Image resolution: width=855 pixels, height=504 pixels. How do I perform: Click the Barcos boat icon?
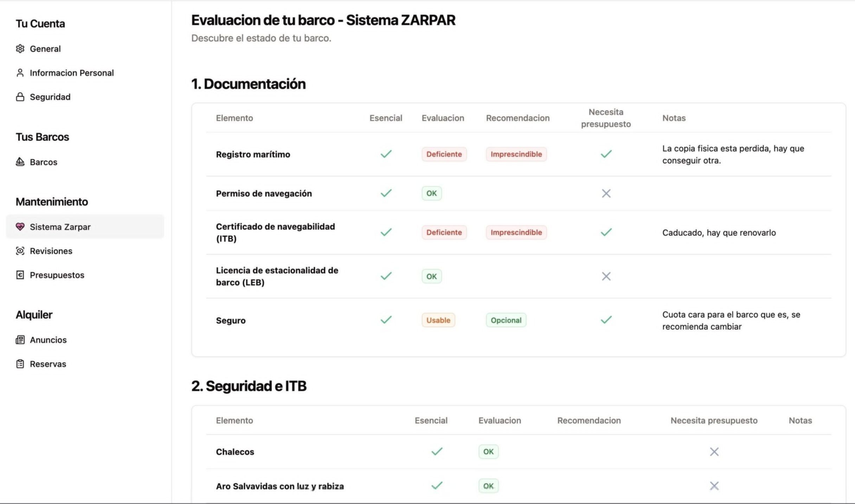(20, 162)
